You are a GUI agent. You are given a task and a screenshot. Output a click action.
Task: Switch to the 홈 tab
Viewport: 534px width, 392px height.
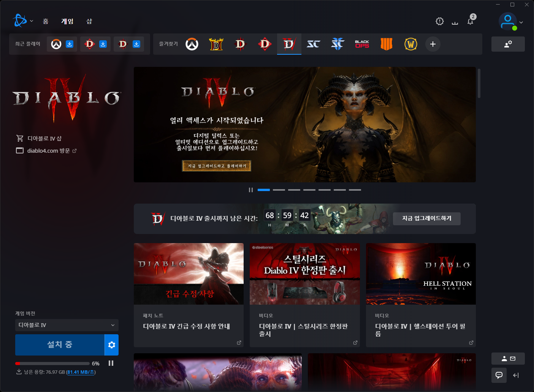coord(46,21)
